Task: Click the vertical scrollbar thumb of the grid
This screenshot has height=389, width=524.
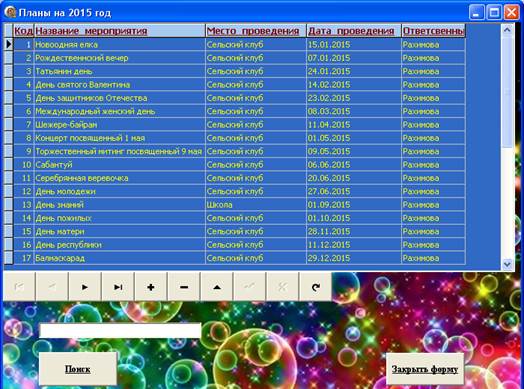Action: pos(507,92)
